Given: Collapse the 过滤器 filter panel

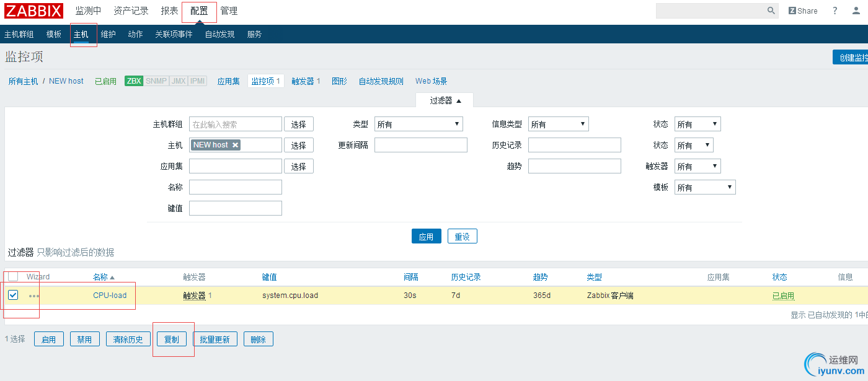Looking at the screenshot, I should coord(445,100).
